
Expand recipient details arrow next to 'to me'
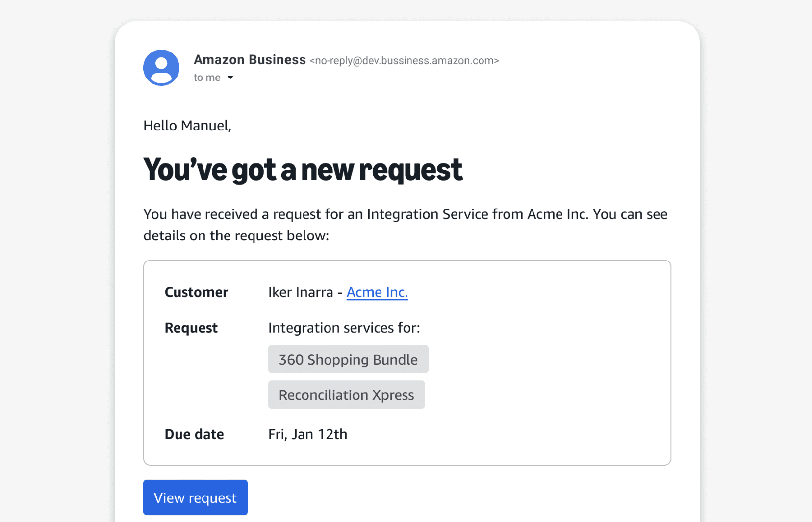(230, 78)
